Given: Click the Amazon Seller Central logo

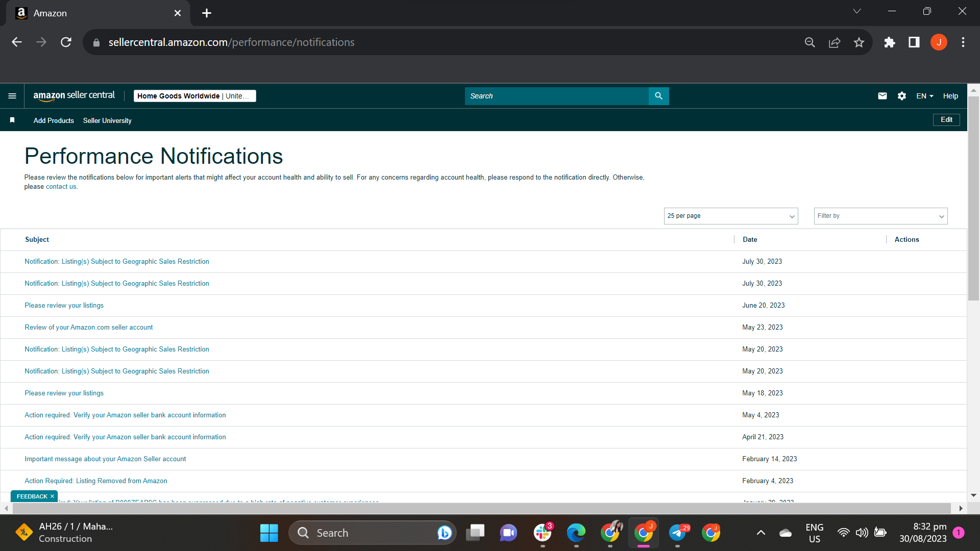Looking at the screenshot, I should 74,96.
